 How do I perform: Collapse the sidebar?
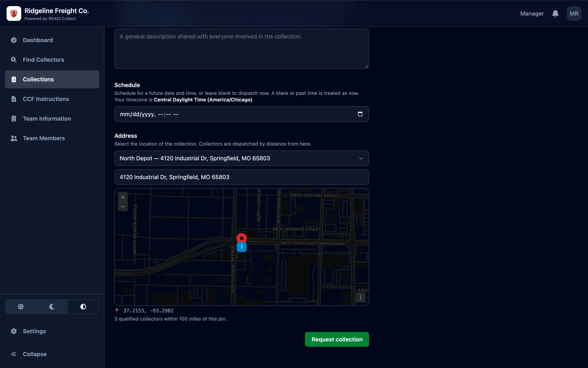(52, 354)
